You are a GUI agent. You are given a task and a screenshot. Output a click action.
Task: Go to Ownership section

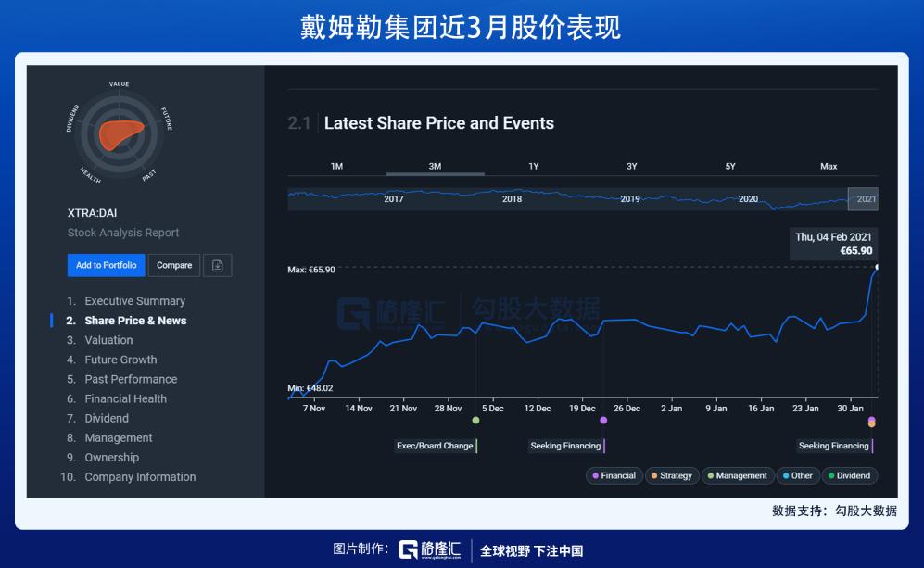click(111, 457)
